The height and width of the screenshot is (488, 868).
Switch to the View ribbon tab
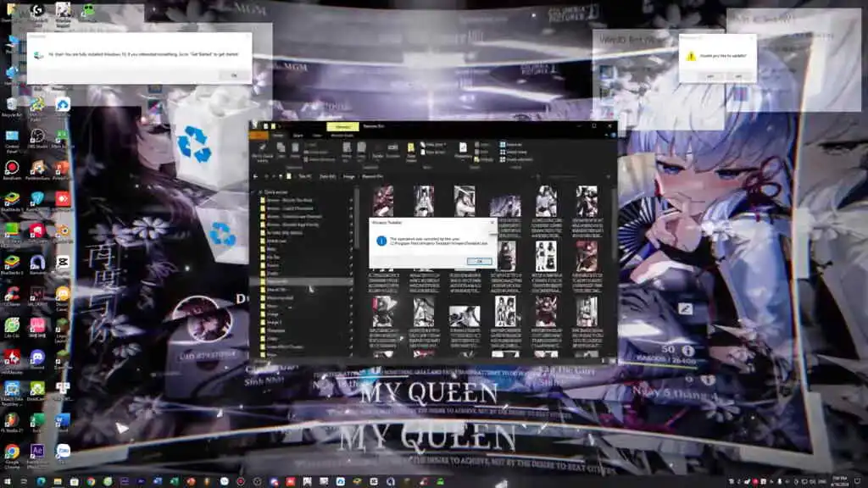[x=317, y=136]
